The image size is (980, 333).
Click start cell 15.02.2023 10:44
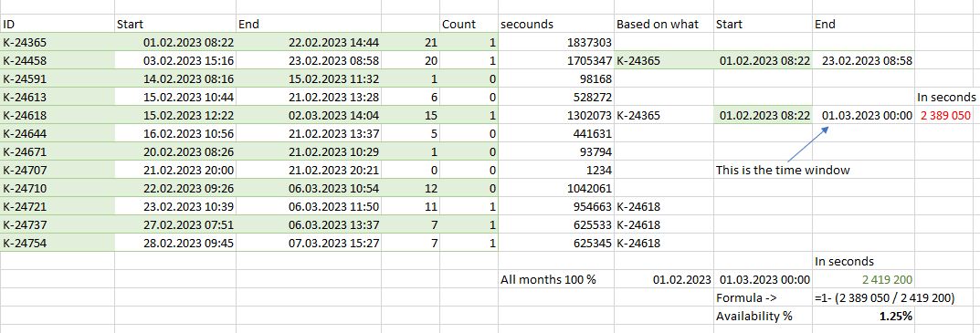[175, 97]
